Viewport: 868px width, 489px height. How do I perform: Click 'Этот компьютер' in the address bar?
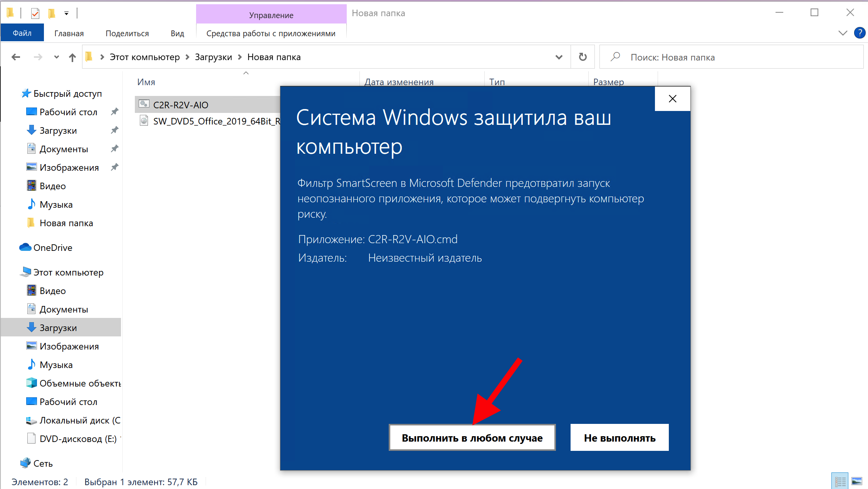tap(145, 57)
